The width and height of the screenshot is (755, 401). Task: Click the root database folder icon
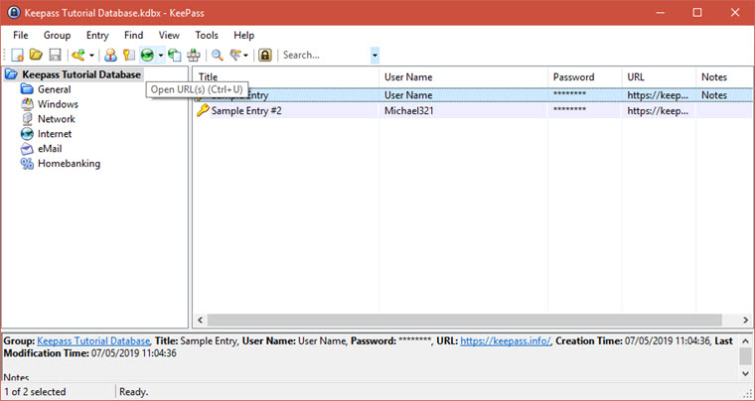coord(11,75)
